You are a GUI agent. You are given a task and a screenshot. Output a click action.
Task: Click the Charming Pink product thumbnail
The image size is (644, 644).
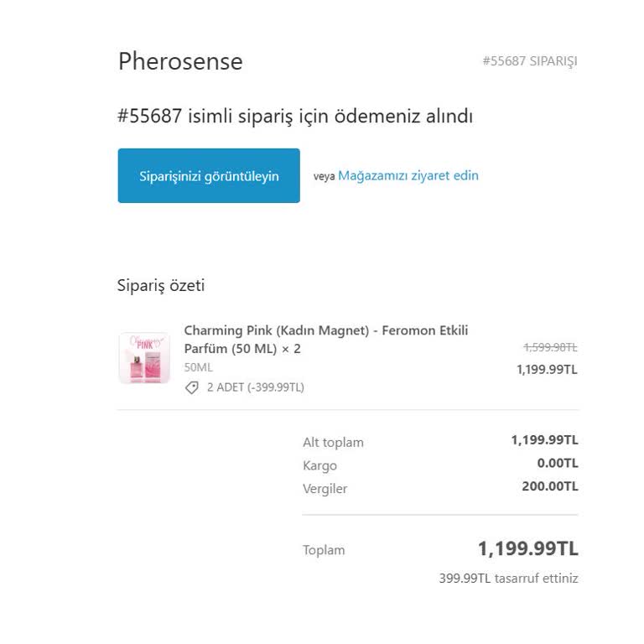[x=144, y=358]
